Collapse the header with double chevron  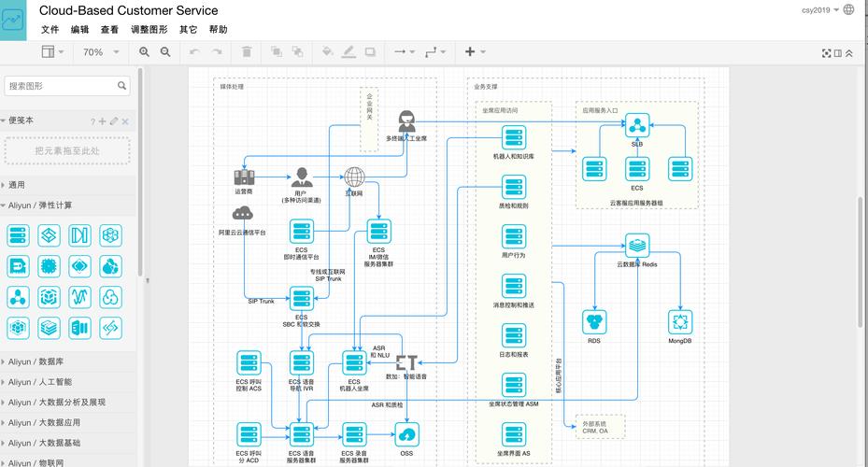tap(849, 53)
